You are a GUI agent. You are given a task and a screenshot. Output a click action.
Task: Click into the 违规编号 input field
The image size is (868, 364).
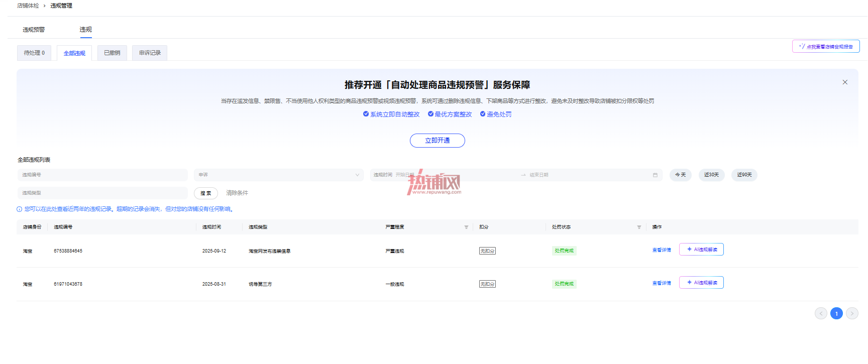point(102,175)
